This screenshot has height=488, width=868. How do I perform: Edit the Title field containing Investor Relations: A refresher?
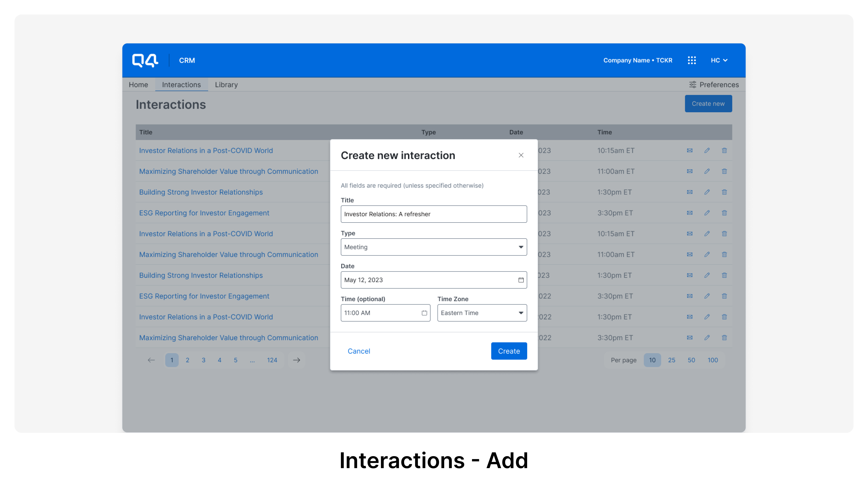point(434,214)
